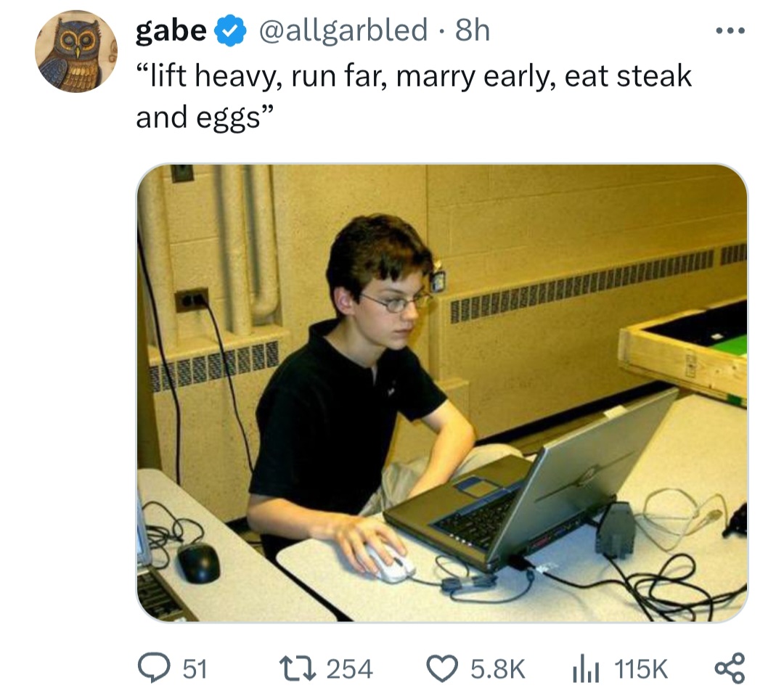784x696 pixels.
Task: Click the reply count 51
Action: point(195,668)
